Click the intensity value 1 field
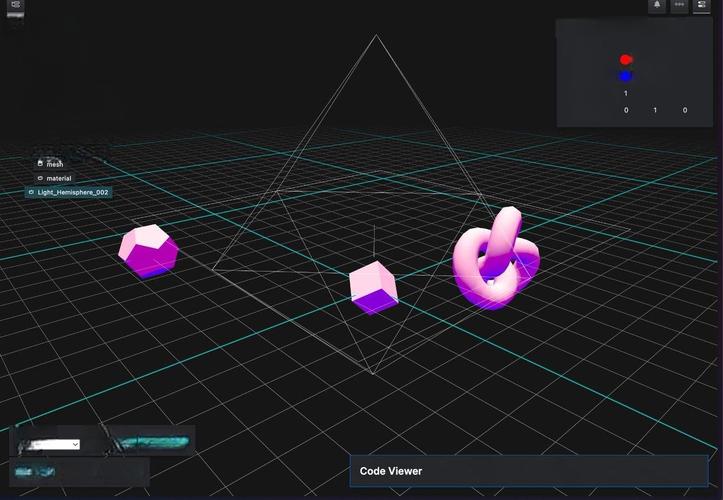Screen dimensions: 723x500 pos(626,94)
